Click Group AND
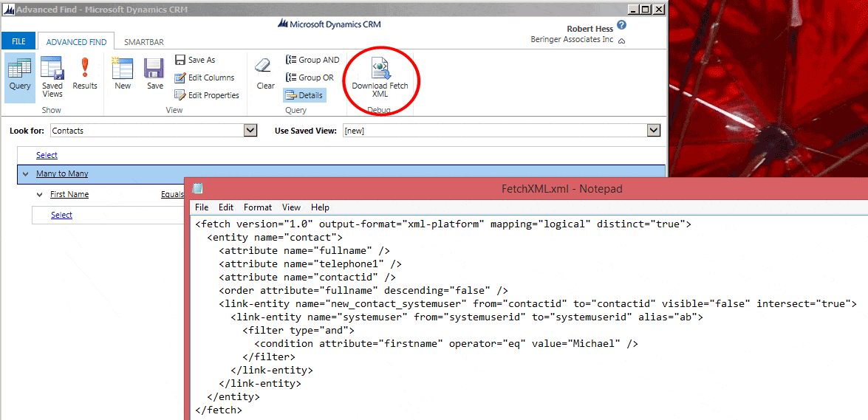This screenshot has height=420, width=868. [312, 60]
